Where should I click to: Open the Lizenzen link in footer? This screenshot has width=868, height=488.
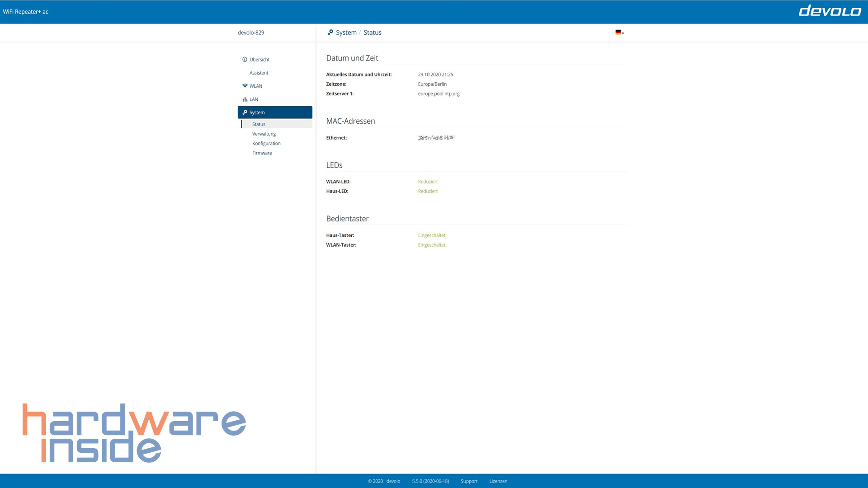tap(498, 481)
